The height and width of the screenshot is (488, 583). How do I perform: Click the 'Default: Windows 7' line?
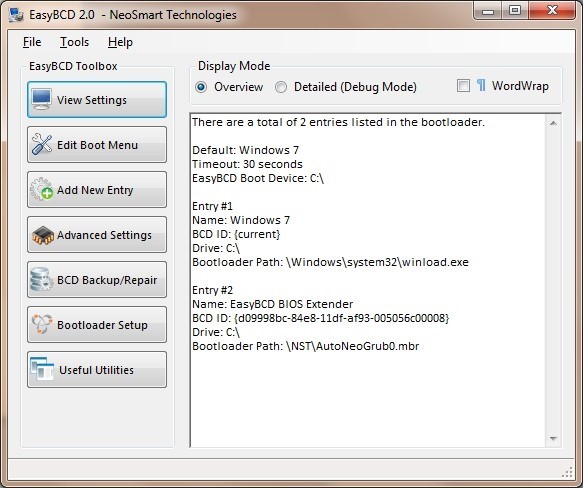click(x=245, y=150)
